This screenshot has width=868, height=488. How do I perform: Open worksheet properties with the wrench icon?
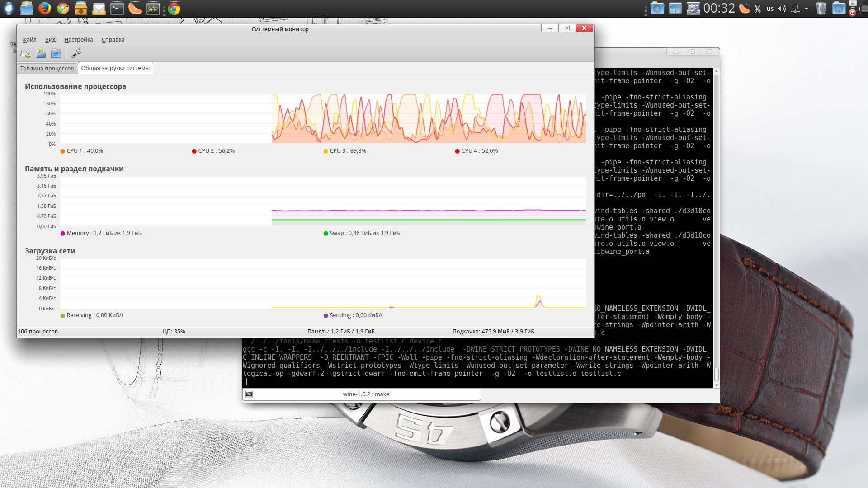(76, 54)
